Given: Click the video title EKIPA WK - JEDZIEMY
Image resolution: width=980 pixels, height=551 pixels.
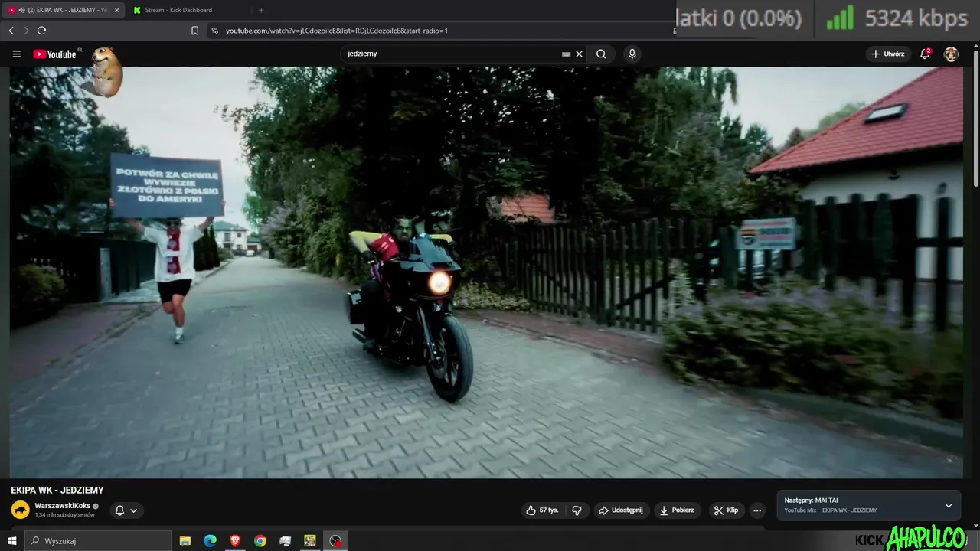Looking at the screenshot, I should (57, 490).
